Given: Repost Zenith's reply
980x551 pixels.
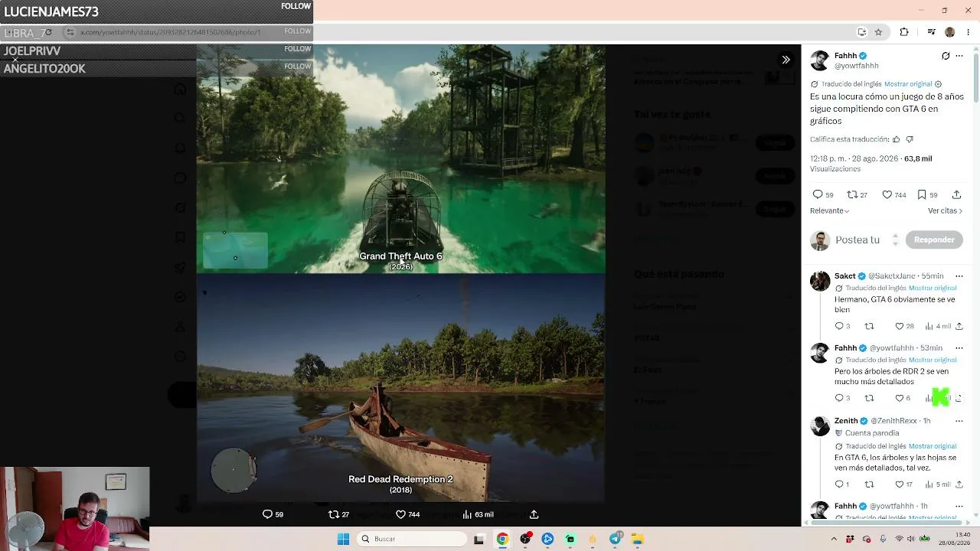Looking at the screenshot, I should 869,484.
